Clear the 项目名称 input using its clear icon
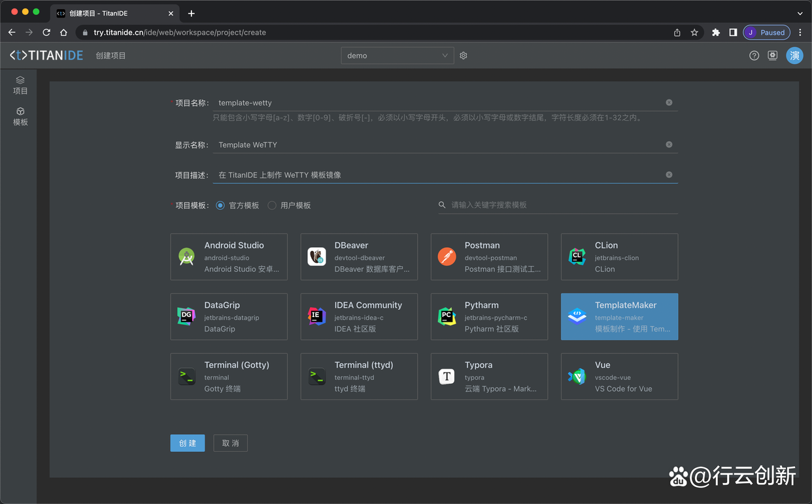This screenshot has width=812, height=504. [668, 103]
